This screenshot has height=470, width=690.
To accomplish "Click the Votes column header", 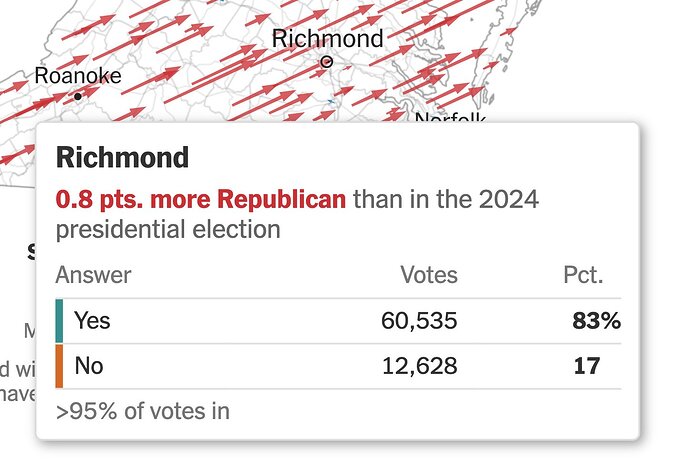I will click(429, 275).
